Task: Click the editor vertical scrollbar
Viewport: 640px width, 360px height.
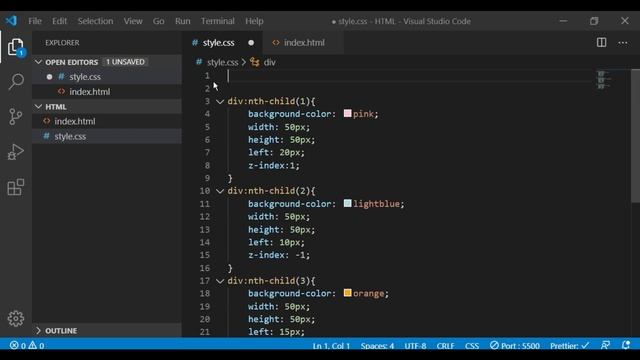Action: pos(635,135)
